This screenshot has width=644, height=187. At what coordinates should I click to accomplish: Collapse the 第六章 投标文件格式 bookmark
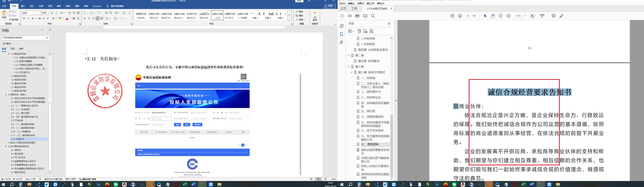point(352,72)
